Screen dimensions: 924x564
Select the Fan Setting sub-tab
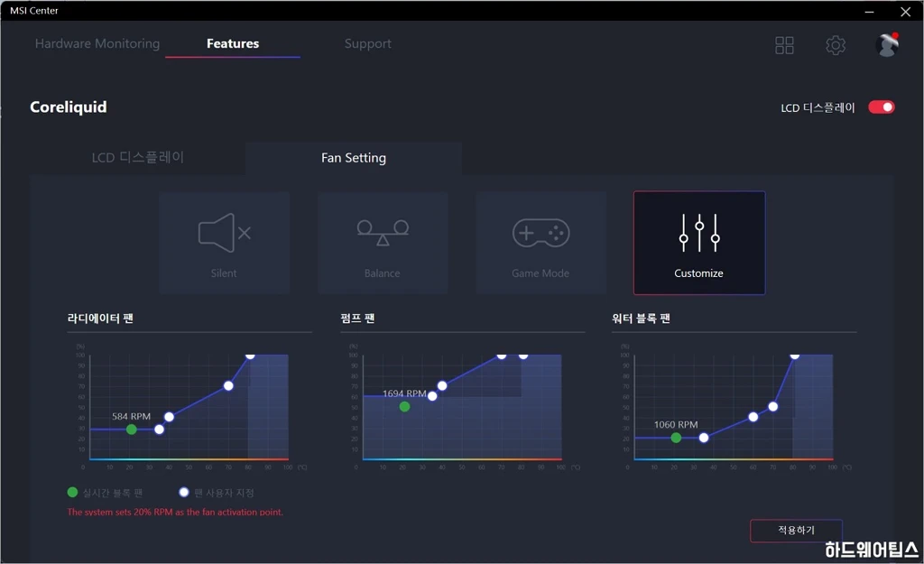[354, 158]
